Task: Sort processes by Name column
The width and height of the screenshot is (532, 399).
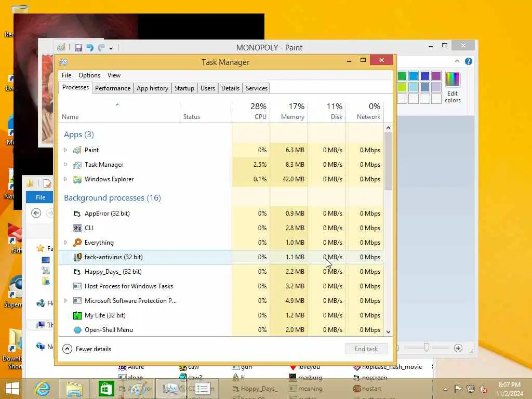Action: [x=119, y=112]
